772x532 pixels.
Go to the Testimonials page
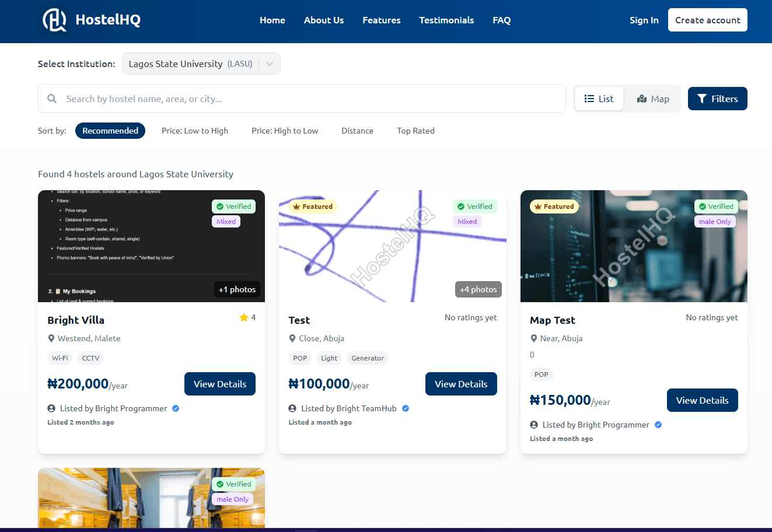pos(446,20)
